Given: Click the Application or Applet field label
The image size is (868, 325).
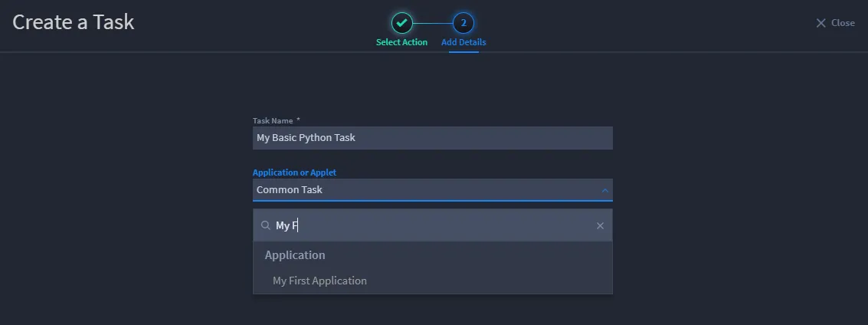Looking at the screenshot, I should (294, 172).
